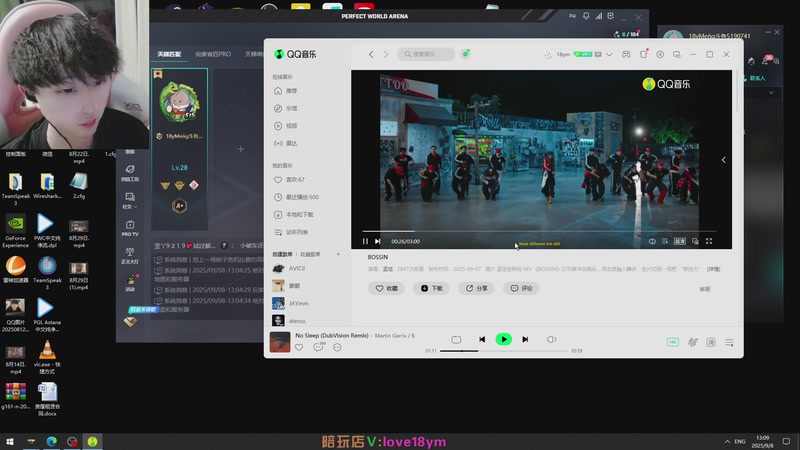Expand the video side panel chevron

pos(723,160)
